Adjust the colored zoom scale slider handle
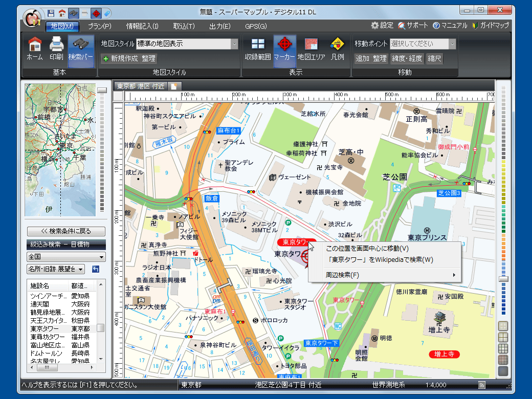 [503, 279]
